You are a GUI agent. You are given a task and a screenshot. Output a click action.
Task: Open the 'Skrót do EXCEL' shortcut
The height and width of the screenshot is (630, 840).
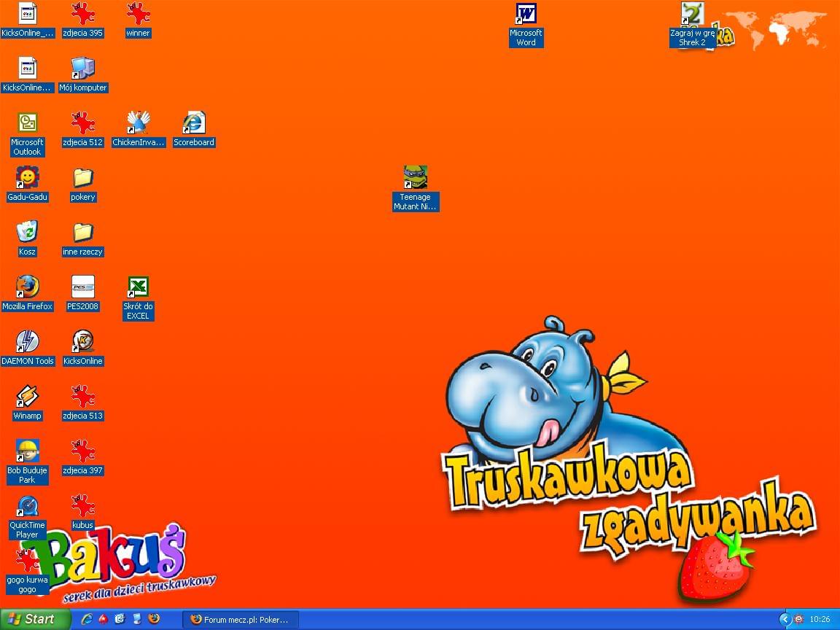pyautogui.click(x=138, y=297)
